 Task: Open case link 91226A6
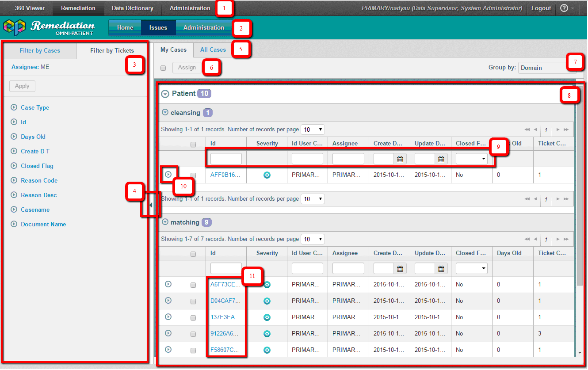225,333
